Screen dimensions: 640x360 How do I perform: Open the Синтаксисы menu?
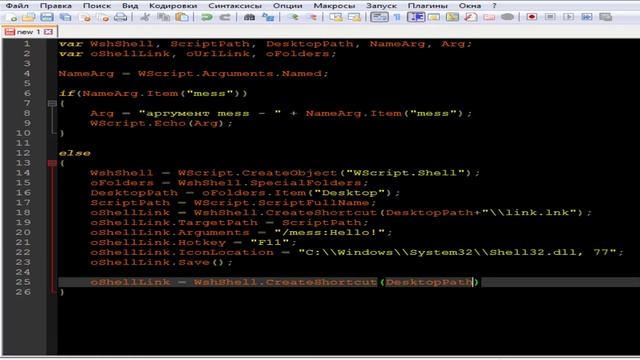(x=235, y=5)
